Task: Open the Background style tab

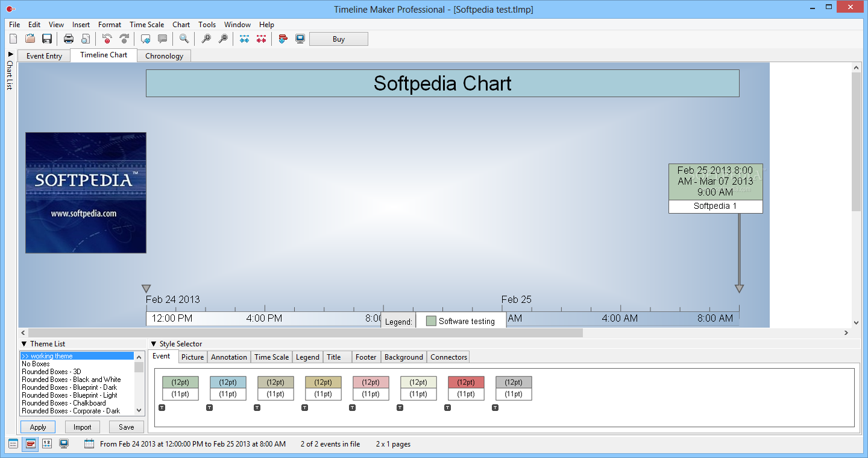Action: (404, 357)
